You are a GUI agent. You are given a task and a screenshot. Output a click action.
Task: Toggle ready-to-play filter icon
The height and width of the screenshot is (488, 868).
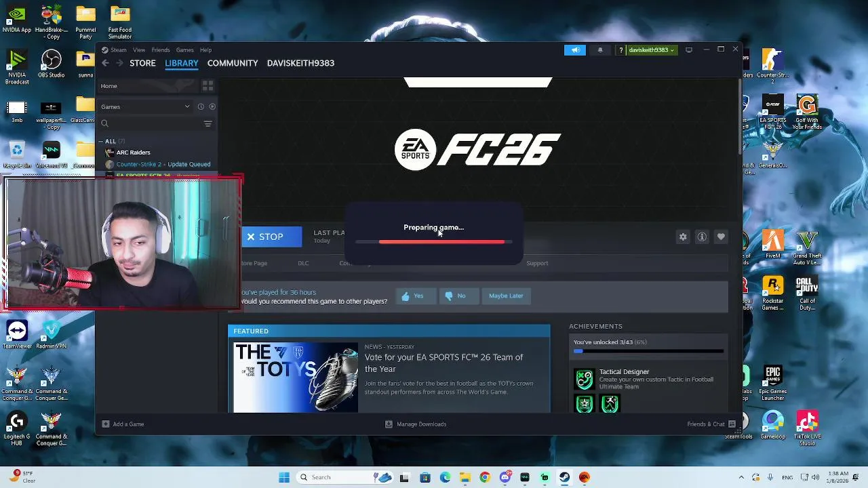pos(212,106)
